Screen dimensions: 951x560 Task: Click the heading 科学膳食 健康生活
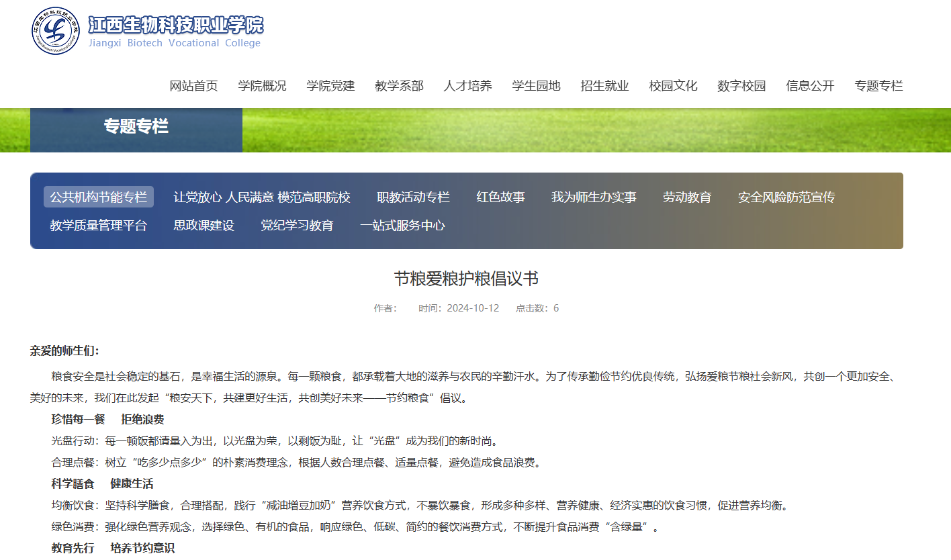[102, 483]
